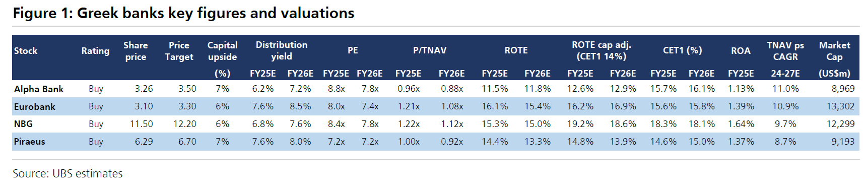This screenshot has height=189, width=868.
Task: Select NBG share price 11.50
Action: coord(141,124)
